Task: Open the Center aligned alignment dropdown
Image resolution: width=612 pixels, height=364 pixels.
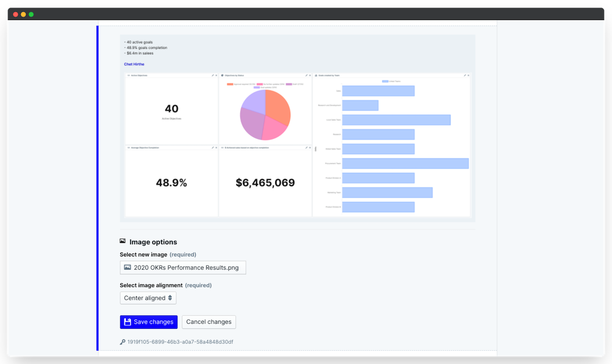Action: pyautogui.click(x=148, y=298)
